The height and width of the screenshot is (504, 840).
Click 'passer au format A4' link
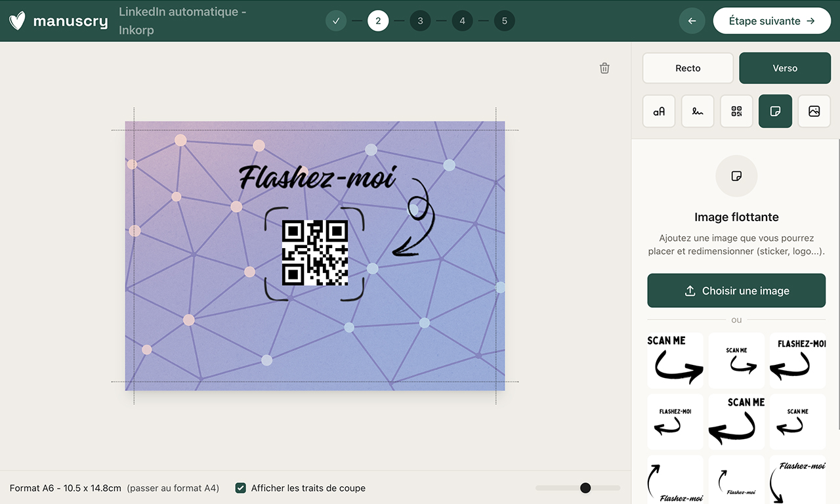pyautogui.click(x=173, y=488)
